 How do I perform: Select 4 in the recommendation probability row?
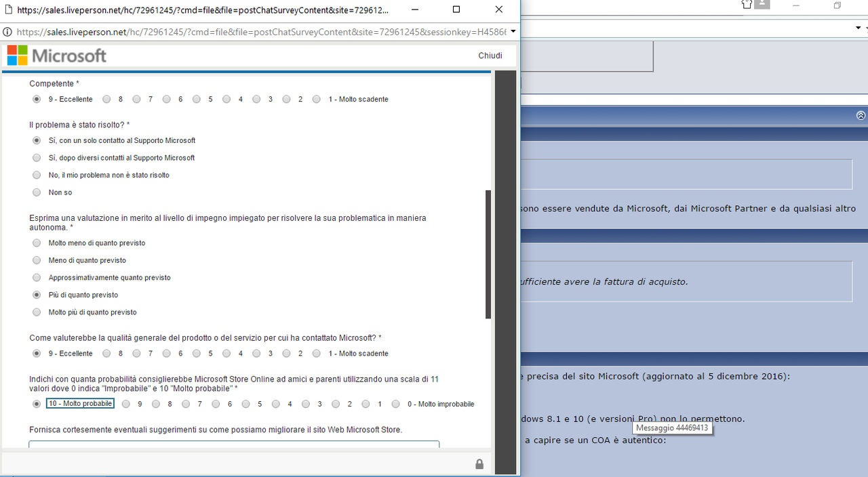point(276,404)
